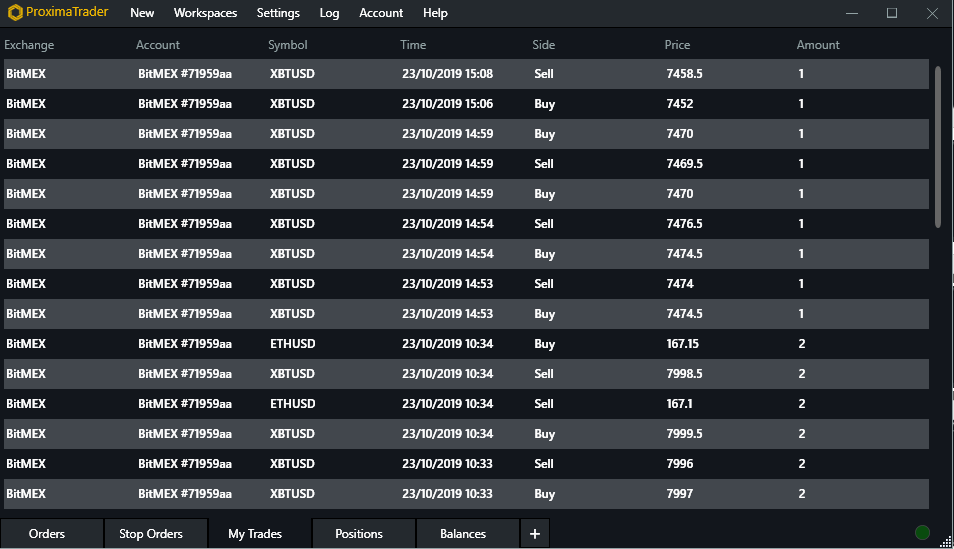Click price cell 7469.5
This screenshot has height=549, width=954.
tap(684, 164)
